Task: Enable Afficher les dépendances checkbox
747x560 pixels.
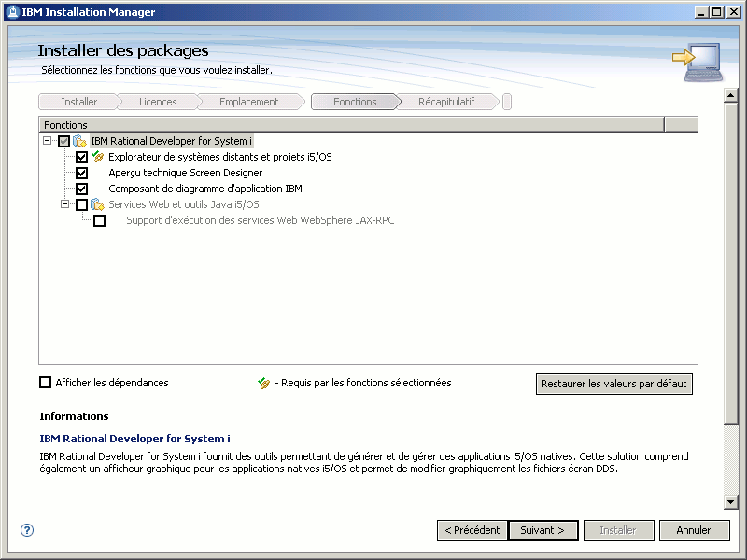Action: click(x=45, y=383)
